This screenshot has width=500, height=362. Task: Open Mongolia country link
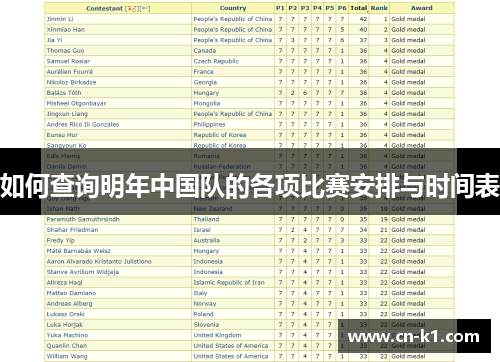pyautogui.click(x=207, y=103)
